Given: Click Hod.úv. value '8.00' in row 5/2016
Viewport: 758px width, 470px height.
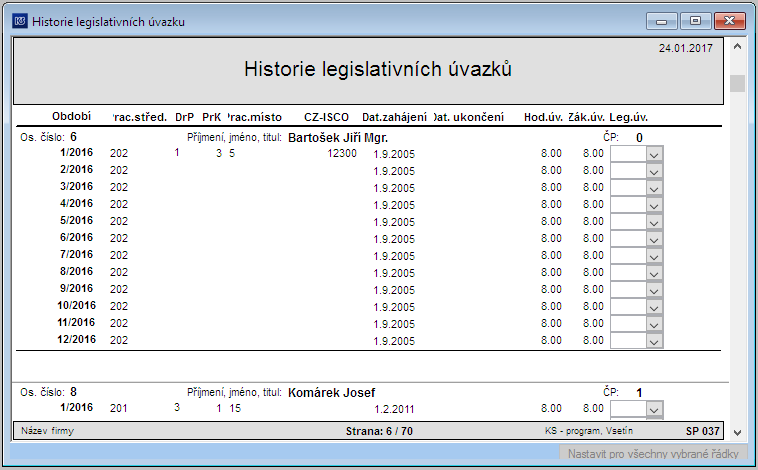Looking at the screenshot, I should click(551, 221).
